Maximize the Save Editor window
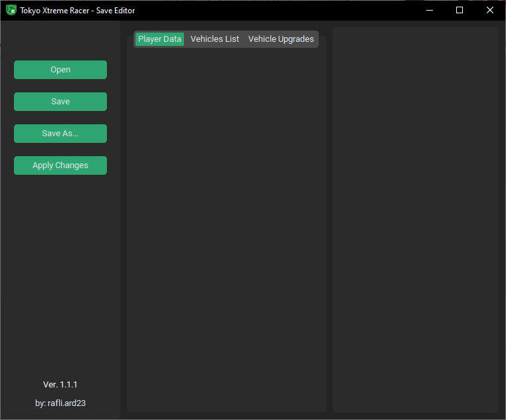This screenshot has height=420, width=506. 460,11
